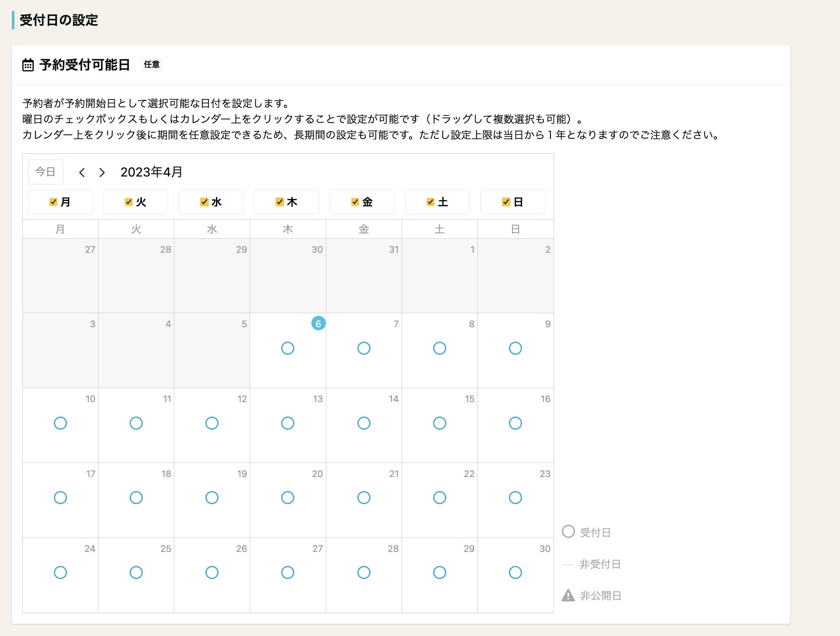Advance to May using right chevron
Viewport: 840px width, 636px height.
pyautogui.click(x=102, y=172)
